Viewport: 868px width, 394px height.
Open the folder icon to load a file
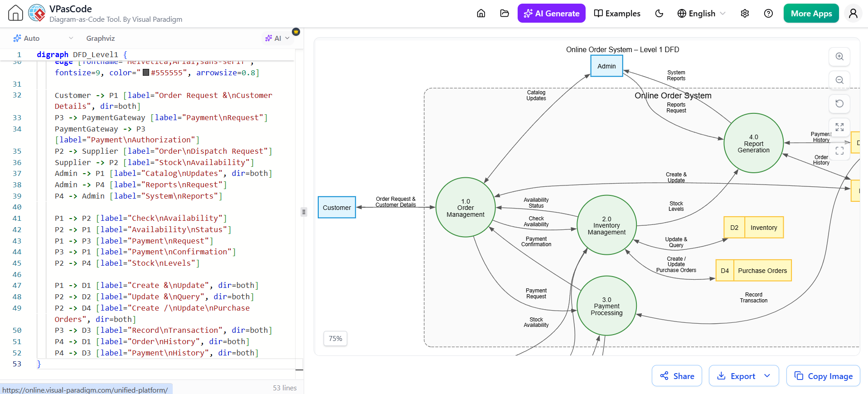pyautogui.click(x=504, y=13)
